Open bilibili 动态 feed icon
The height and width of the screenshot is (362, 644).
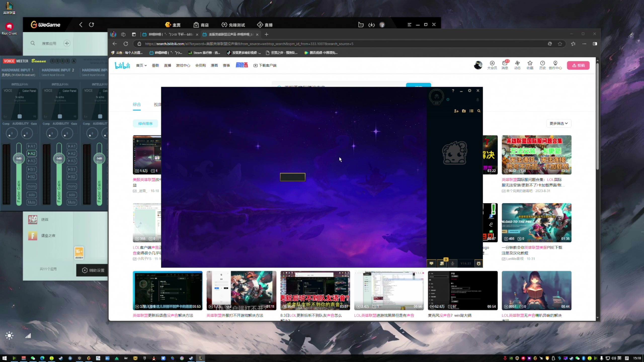[x=517, y=65]
